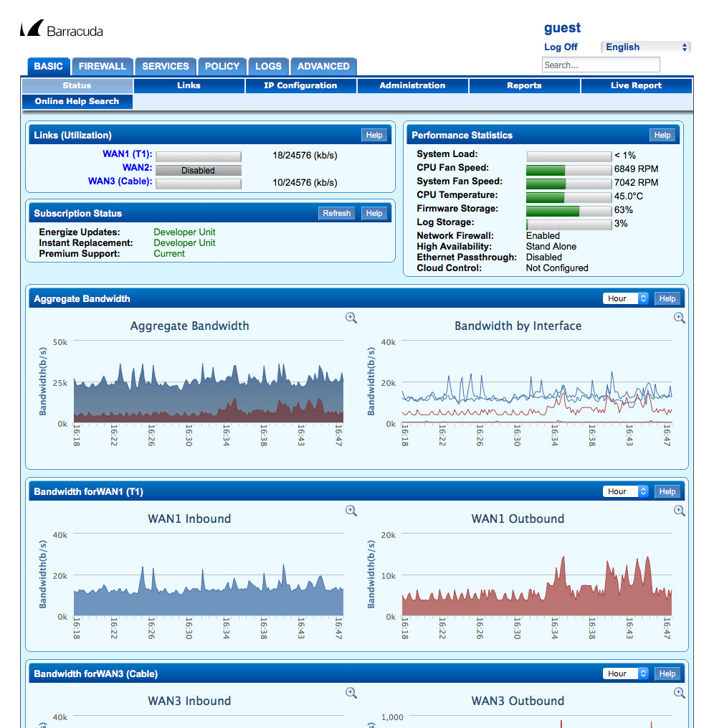709x728 pixels.
Task: Click the WAN1 Outbound area chart
Action: click(537, 575)
